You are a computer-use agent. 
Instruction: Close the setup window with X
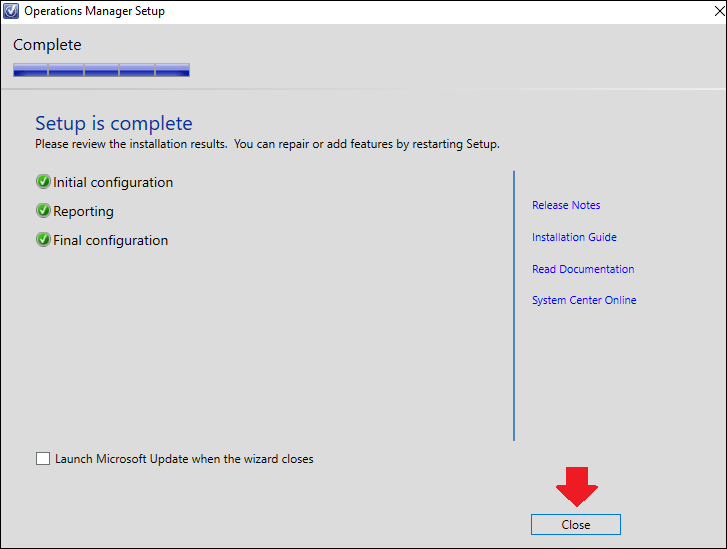(x=719, y=11)
